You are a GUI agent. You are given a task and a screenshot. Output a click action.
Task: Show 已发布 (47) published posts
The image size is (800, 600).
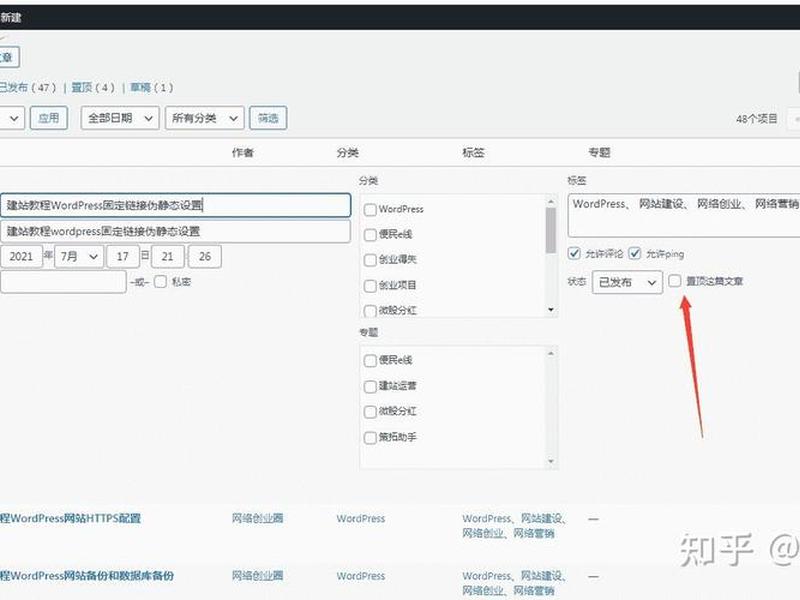click(x=28, y=88)
